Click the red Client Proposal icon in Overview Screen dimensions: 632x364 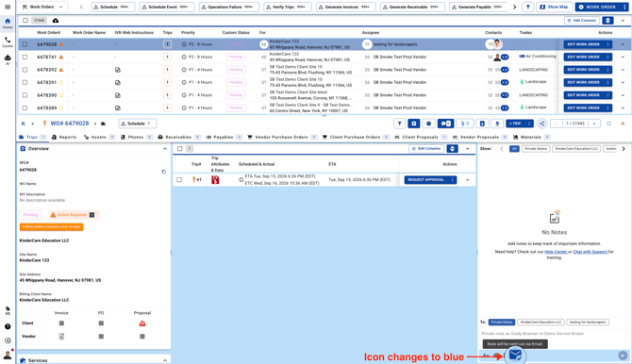click(x=142, y=323)
